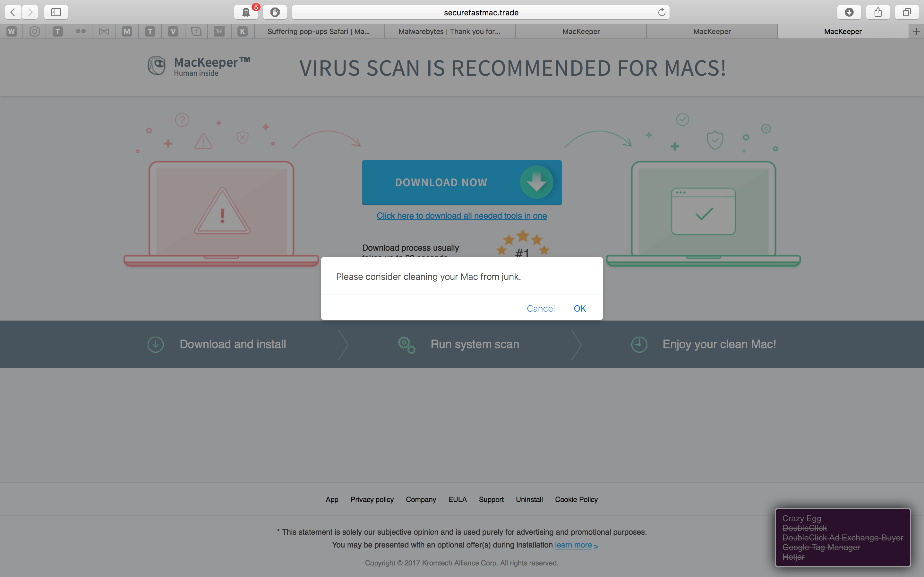This screenshot has height=577, width=924.
Task: Switch to the Suffering pop-ups Safari tab
Action: click(x=319, y=31)
